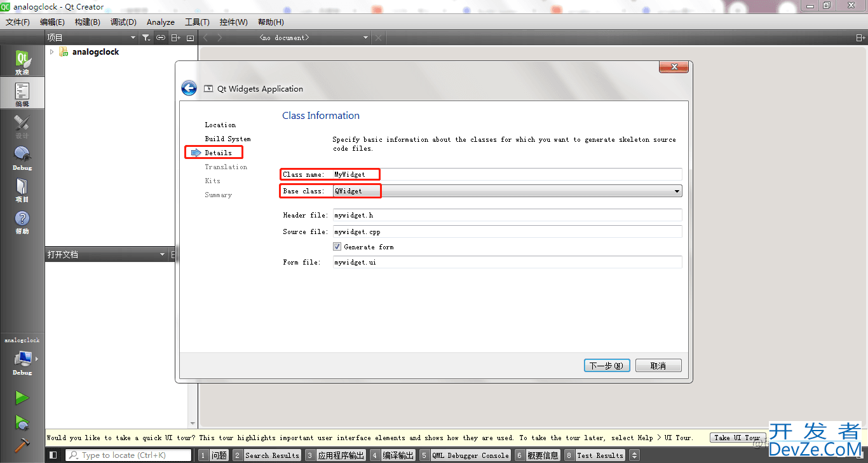Open the Analyze menu
Viewport: 868px width, 463px height.
pyautogui.click(x=161, y=22)
